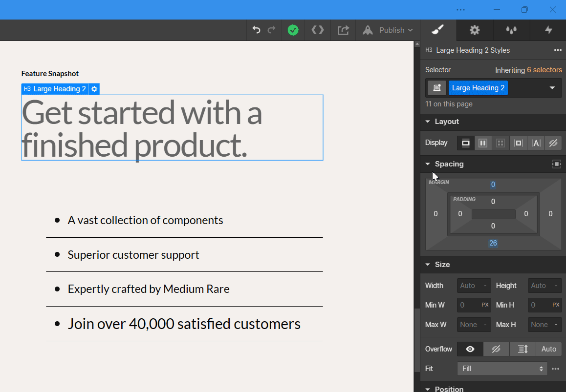This screenshot has width=566, height=392.
Task: Select "Join over 40,000 satisfied customers" item
Action: click(x=184, y=324)
